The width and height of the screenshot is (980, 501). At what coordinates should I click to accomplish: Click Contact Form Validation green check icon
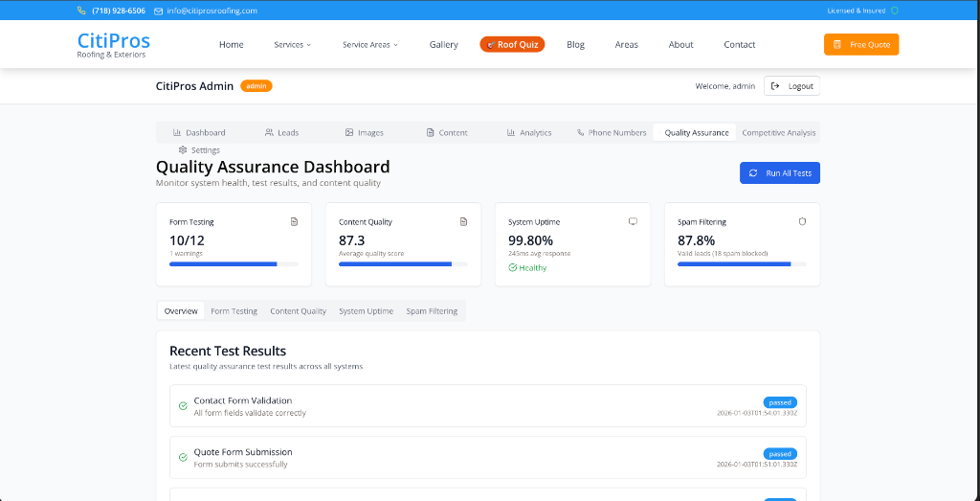coord(183,406)
